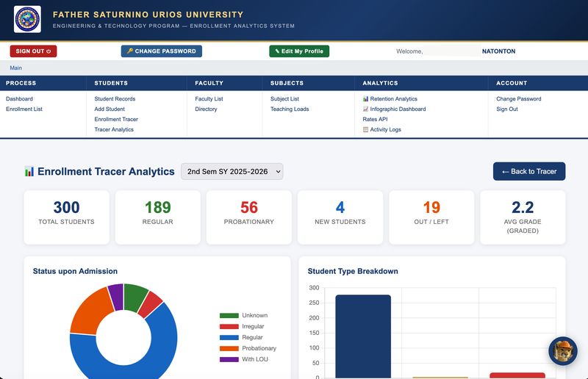Open the SUBJECTS menu header
Viewport: 588px width, 379px height.
coord(287,83)
